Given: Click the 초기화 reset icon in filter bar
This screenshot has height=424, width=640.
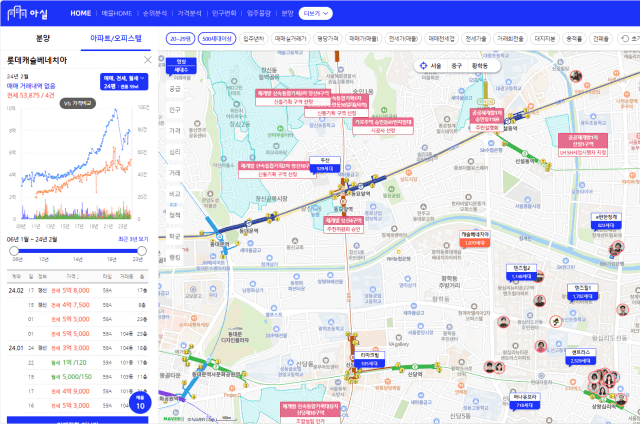Looking at the screenshot, I should [625, 38].
